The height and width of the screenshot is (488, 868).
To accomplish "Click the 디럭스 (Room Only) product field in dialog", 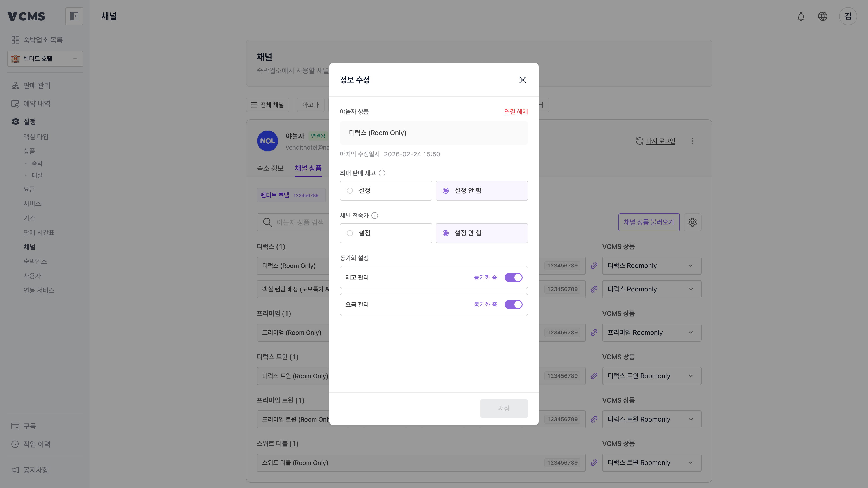I will 434,133.
